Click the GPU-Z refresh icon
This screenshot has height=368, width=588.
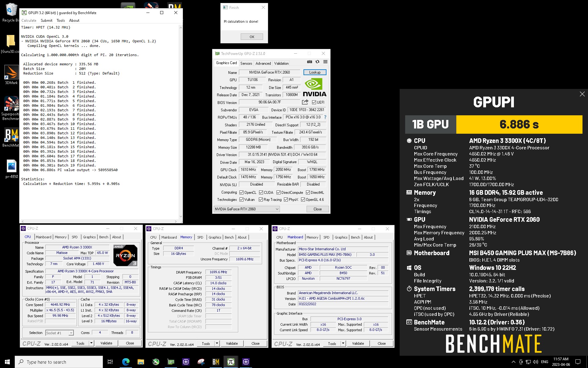318,62
